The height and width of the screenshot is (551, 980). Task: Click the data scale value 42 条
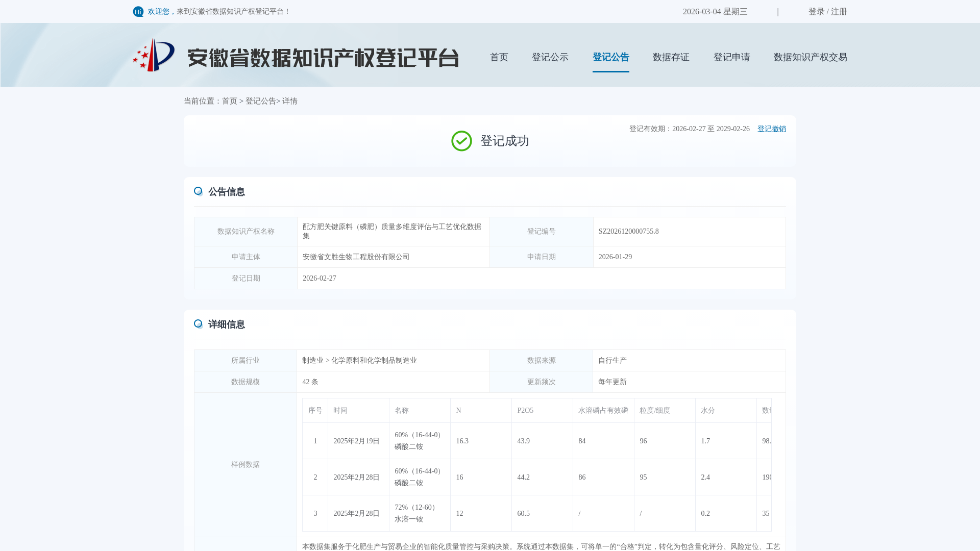coord(310,382)
